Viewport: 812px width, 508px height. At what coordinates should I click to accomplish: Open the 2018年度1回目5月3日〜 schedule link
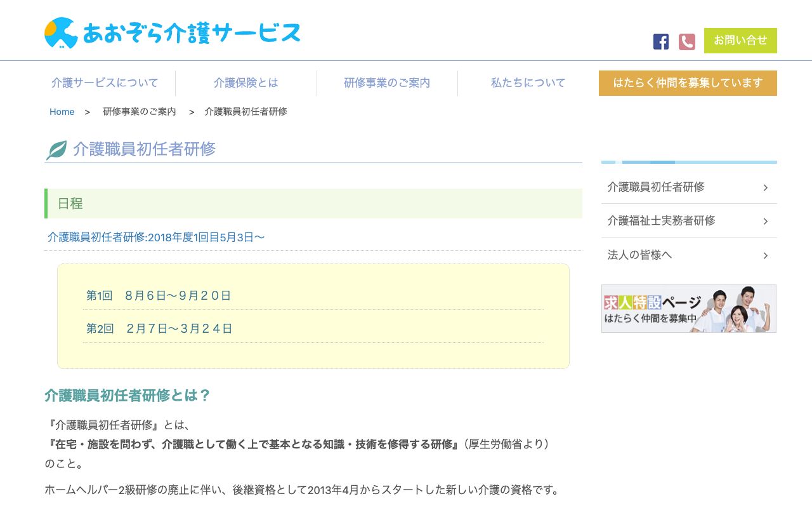point(156,237)
